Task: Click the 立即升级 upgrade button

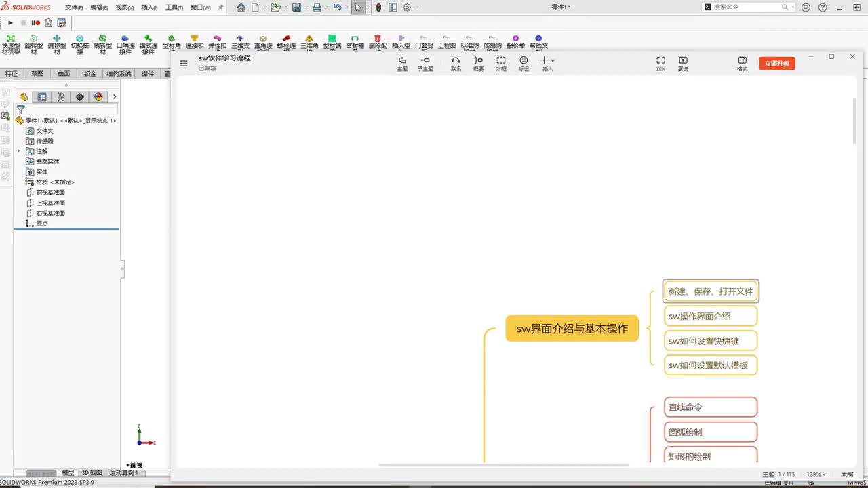Action: click(776, 63)
